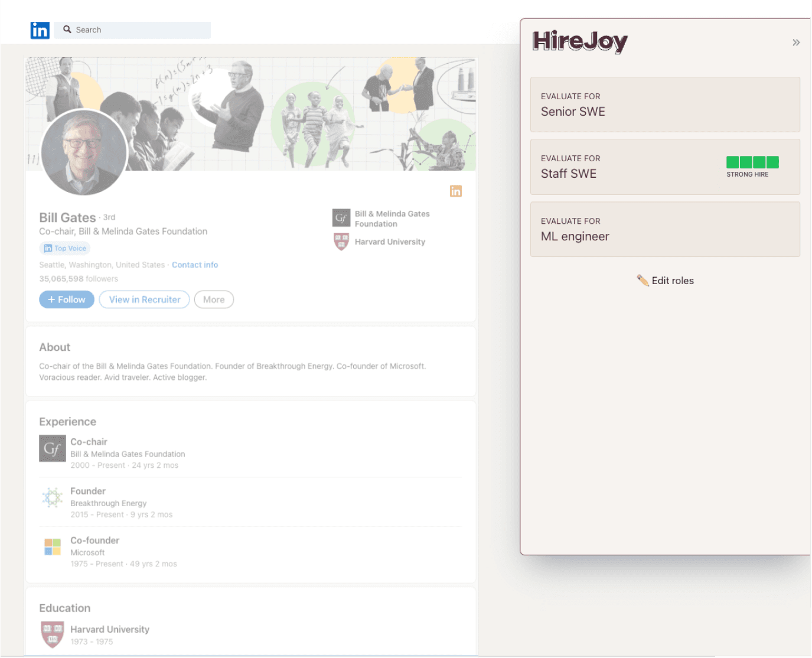Click Harvard shield logo in Education section
812x658 pixels.
(x=53, y=635)
